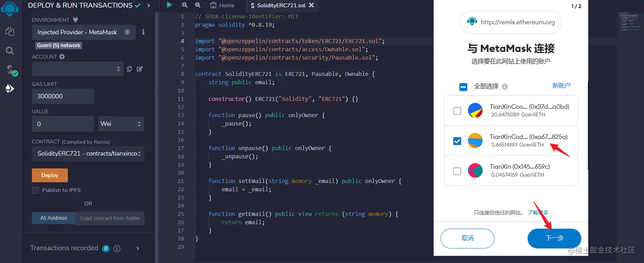This screenshot has width=644, height=263.
Task: Switch to the Home tab
Action: (x=222, y=5)
